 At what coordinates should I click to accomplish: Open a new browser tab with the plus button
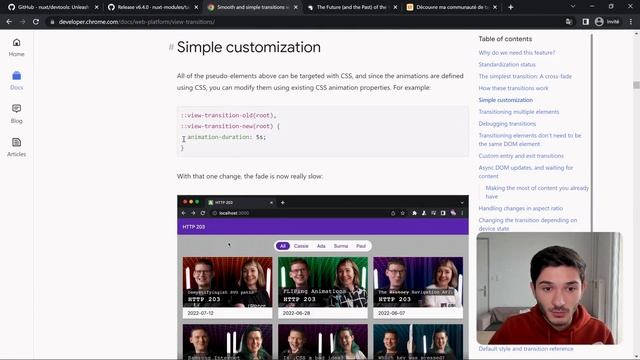511,7
